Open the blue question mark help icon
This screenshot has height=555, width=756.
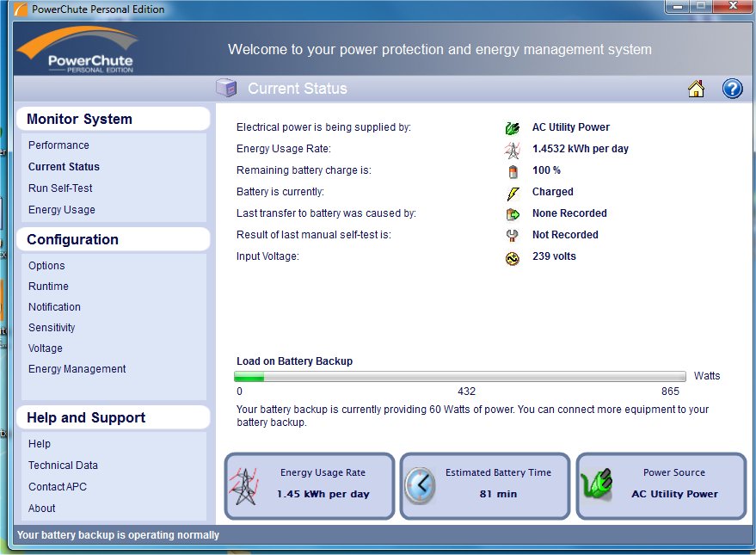click(x=732, y=89)
